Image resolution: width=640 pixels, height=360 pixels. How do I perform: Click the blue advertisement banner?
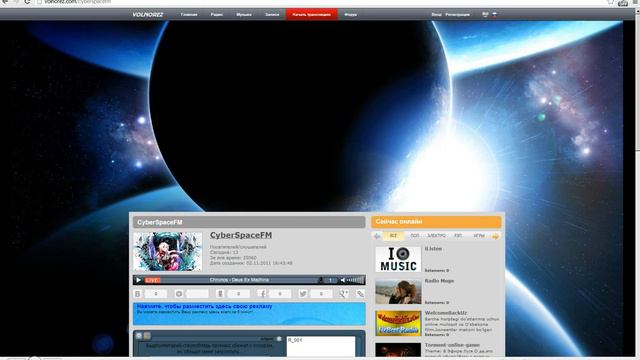coord(249,313)
